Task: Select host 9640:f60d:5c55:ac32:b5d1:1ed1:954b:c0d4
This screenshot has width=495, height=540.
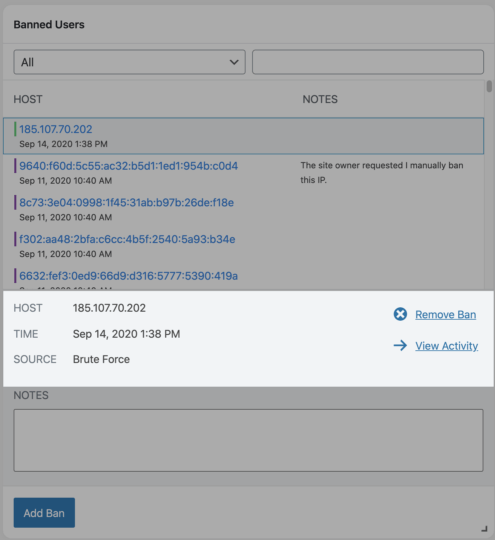Action: pyautogui.click(x=128, y=166)
